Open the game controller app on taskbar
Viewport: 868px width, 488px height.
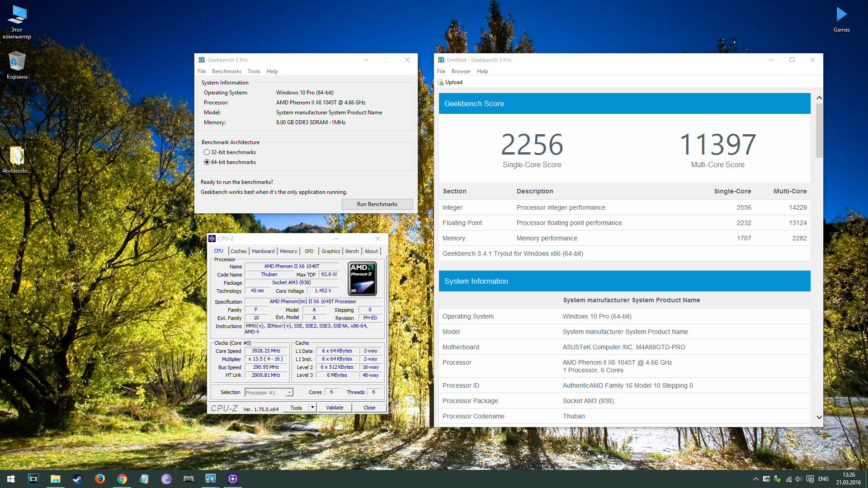(189, 479)
